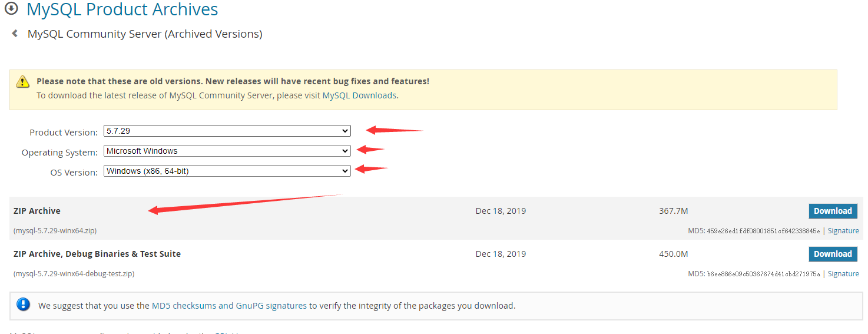Image resolution: width=868 pixels, height=334 pixels.
Task: Click the yellow warning triangle icon
Action: (x=23, y=82)
